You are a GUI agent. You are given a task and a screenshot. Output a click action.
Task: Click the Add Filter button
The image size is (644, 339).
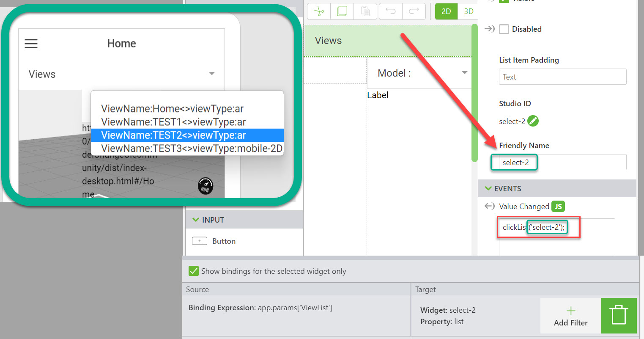pos(570,316)
